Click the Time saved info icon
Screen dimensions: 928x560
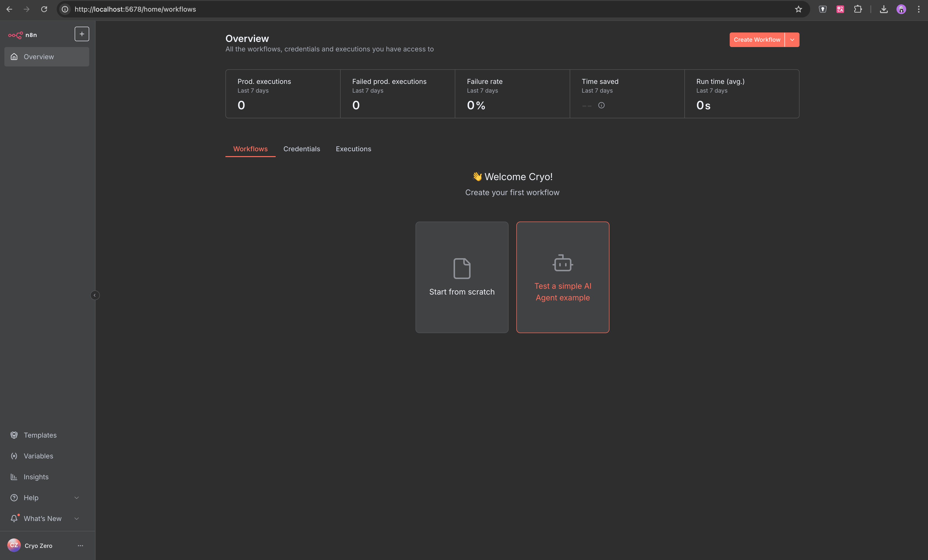pos(601,105)
